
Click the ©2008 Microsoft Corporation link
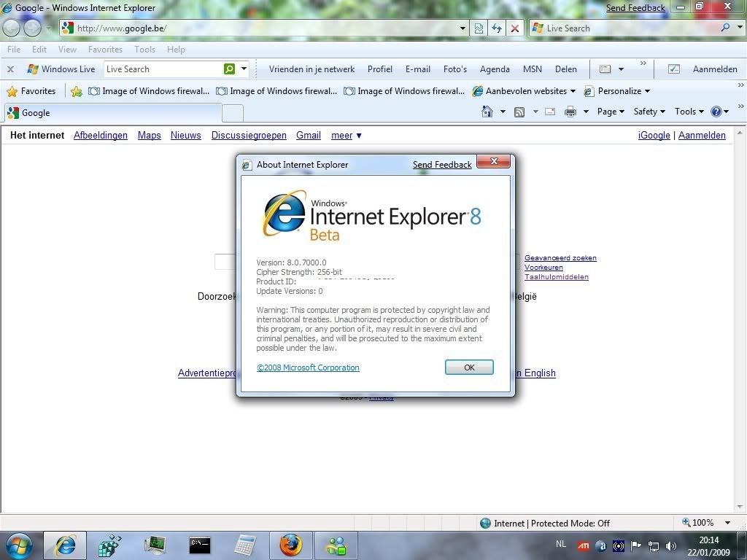point(308,367)
